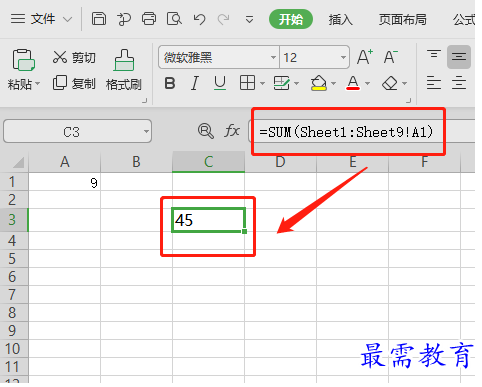Expand the quick access toolbar dropdown
The image size is (482, 387).
pos(249,20)
